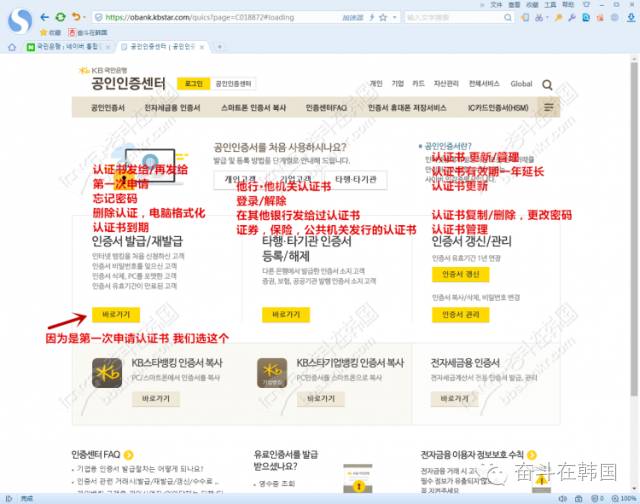640x504 pixels.
Task: Bookmark page with the address bar star
Action: [x=383, y=18]
